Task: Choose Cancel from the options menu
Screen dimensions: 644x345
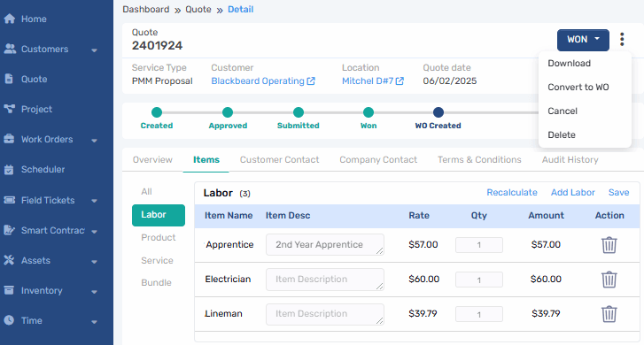Action: tap(563, 111)
